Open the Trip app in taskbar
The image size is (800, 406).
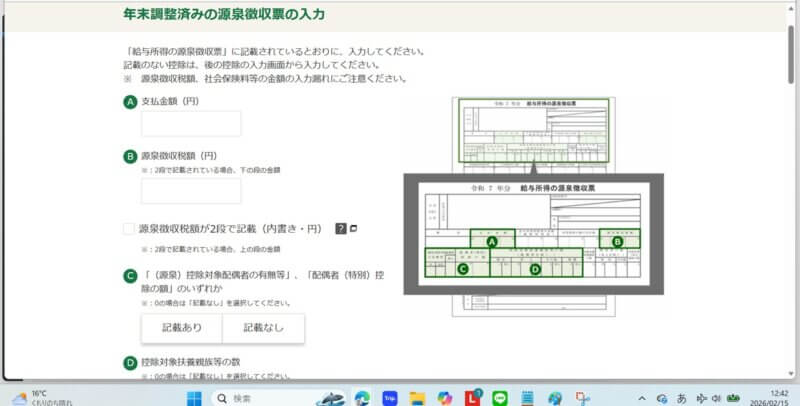[390, 397]
